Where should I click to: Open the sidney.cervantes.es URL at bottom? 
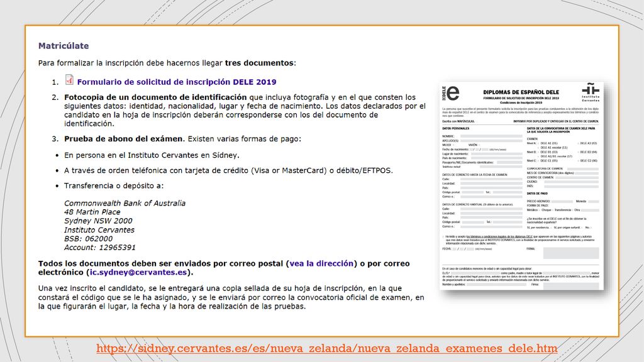pyautogui.click(x=327, y=348)
